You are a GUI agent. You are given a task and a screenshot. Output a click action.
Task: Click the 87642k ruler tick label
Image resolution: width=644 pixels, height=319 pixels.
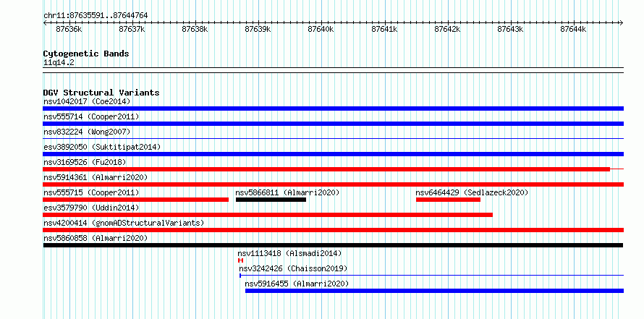(x=447, y=29)
